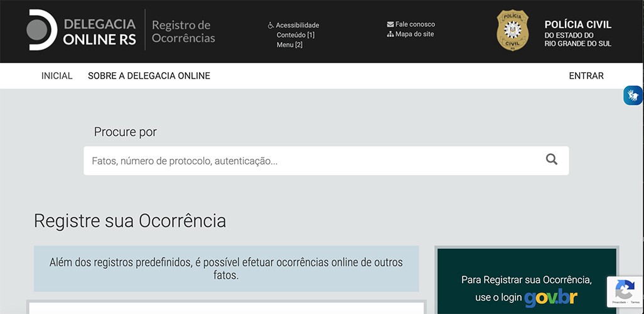The width and height of the screenshot is (644, 314).
Task: Open the sitemap icon beside Mapa do site
Action: (x=390, y=34)
